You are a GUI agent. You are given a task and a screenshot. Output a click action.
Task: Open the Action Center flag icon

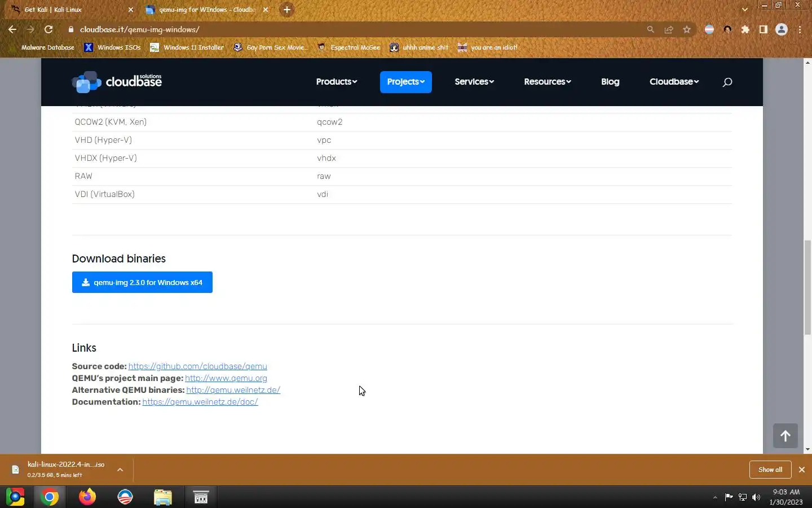pos(729,497)
